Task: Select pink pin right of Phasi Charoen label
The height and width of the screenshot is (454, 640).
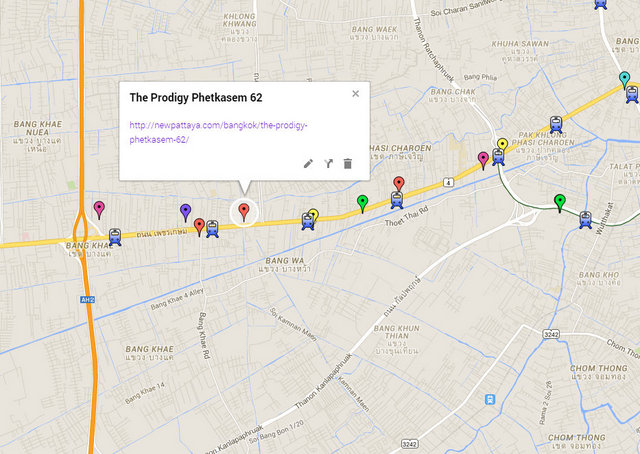Action: (x=483, y=160)
